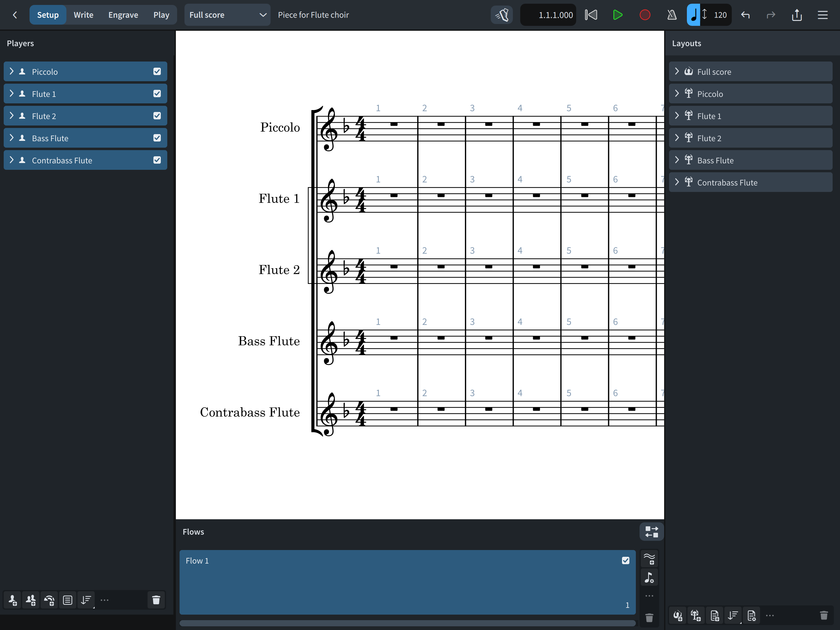
Task: Click the add new flow icon
Action: pyautogui.click(x=649, y=559)
